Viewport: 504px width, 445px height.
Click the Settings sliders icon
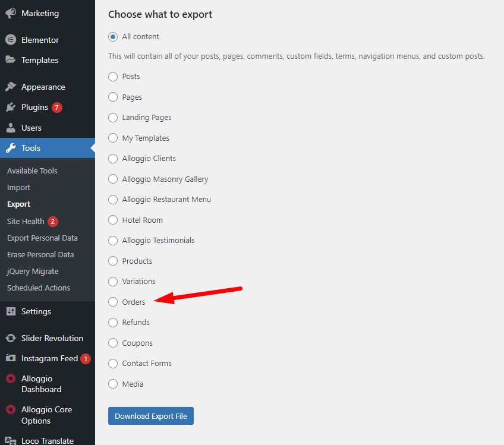click(x=11, y=311)
